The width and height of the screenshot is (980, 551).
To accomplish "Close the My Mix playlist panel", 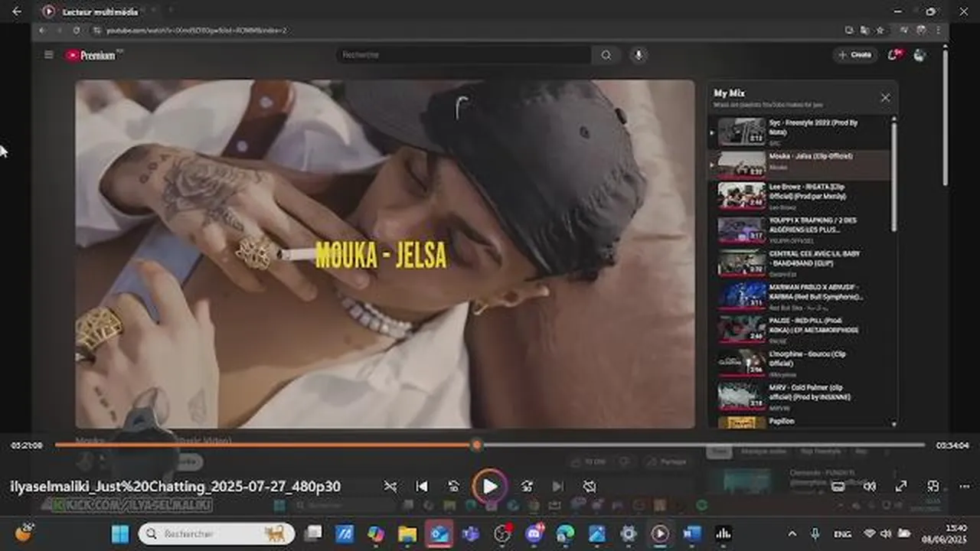I will 885,98.
